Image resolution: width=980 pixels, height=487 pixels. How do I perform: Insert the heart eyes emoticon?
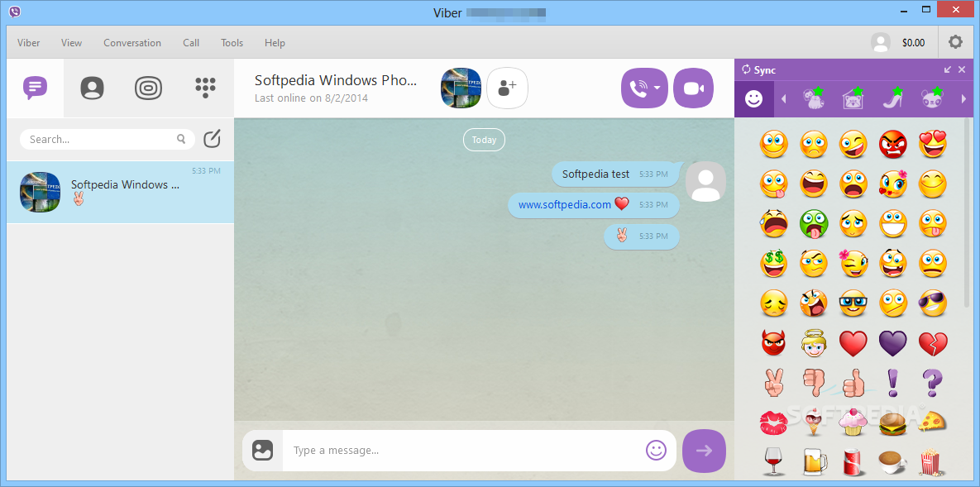pyautogui.click(x=933, y=145)
